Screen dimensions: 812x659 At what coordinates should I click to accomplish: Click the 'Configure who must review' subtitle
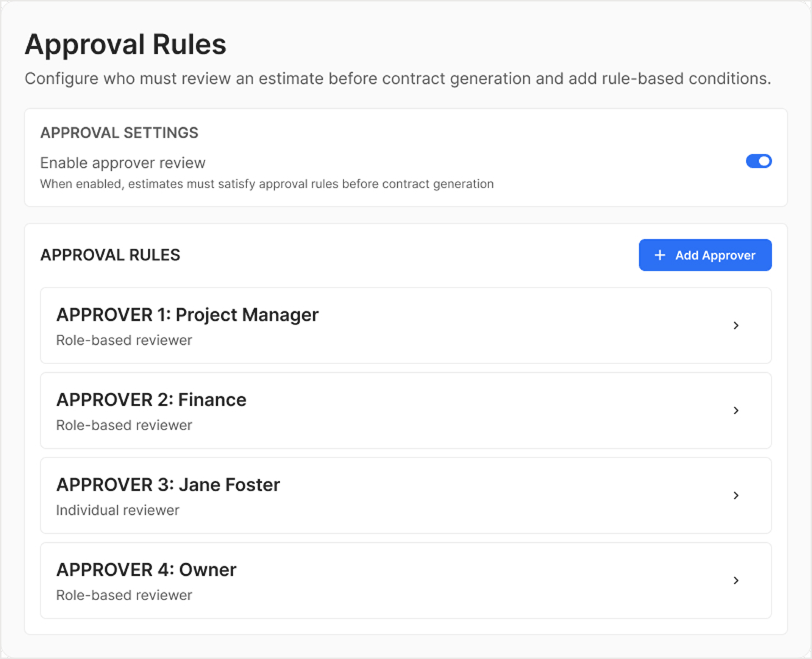coord(398,79)
